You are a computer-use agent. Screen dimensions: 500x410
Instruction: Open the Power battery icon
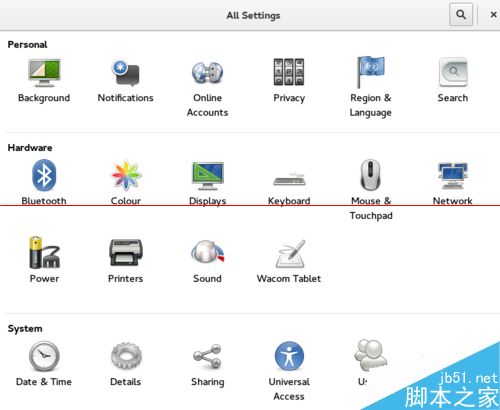(x=44, y=253)
